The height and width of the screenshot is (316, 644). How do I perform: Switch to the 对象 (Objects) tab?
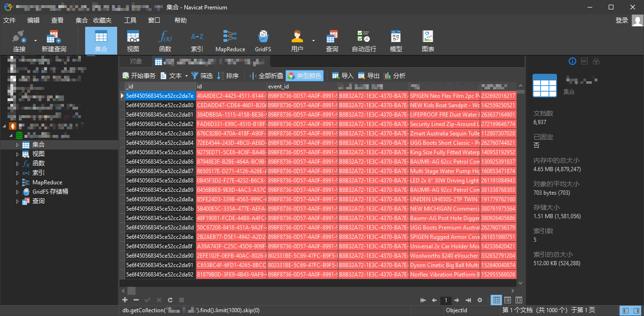[x=136, y=61]
